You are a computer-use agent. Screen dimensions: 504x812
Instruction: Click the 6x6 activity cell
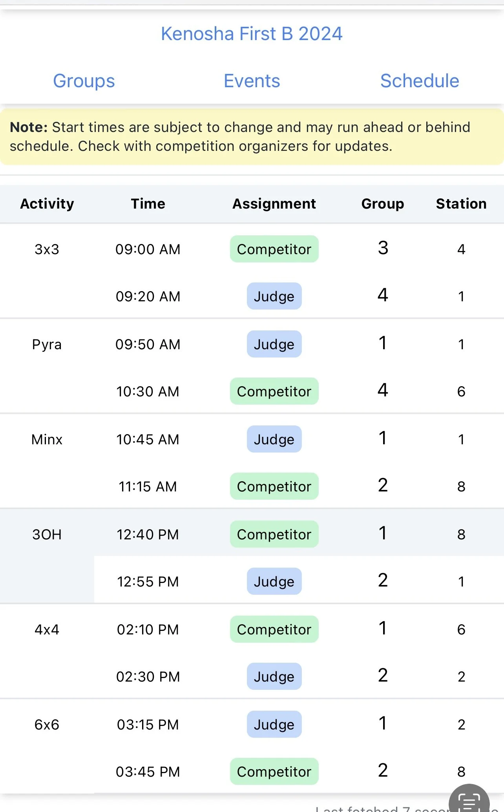(47, 724)
